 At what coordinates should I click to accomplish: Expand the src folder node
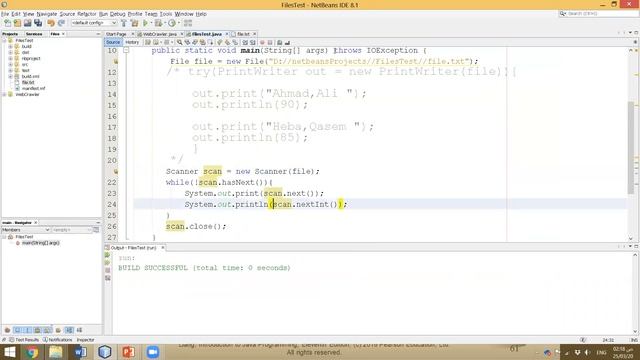pos(10,64)
